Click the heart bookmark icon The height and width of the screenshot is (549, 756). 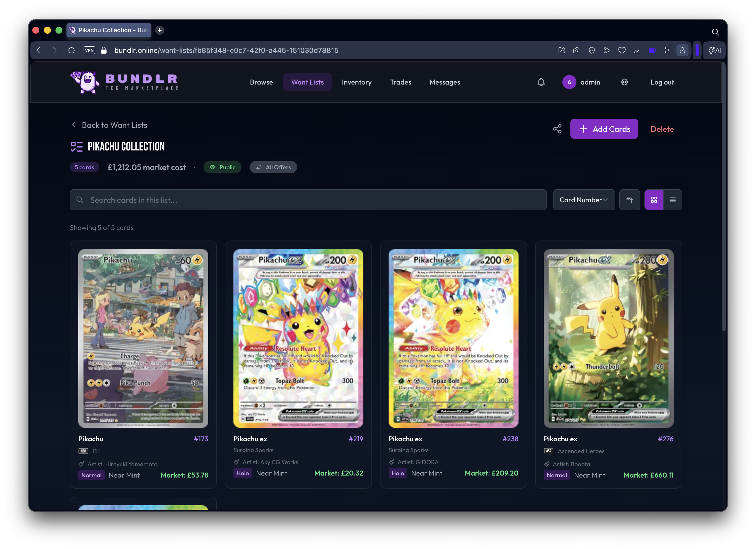[x=622, y=50]
